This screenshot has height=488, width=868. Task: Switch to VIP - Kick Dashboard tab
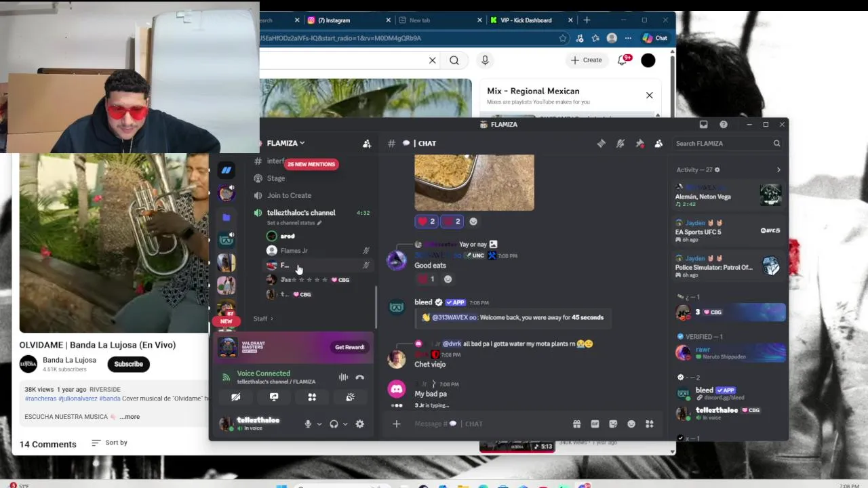coord(531,20)
